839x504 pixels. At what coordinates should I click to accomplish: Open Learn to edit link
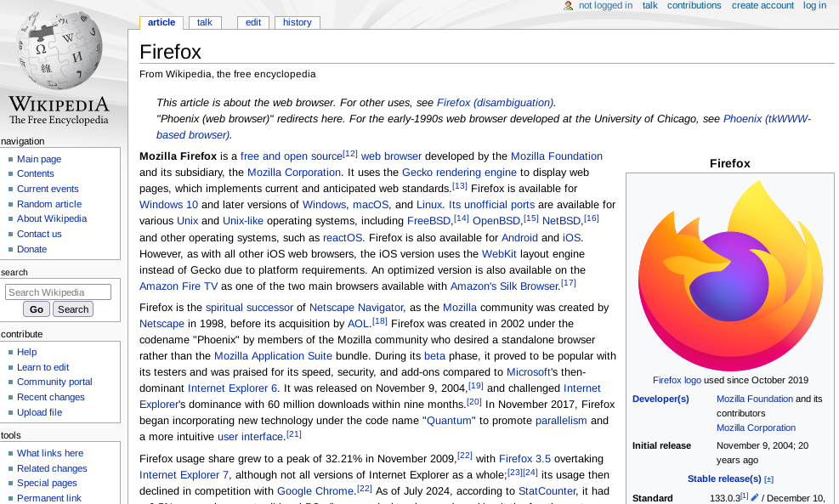(43, 367)
